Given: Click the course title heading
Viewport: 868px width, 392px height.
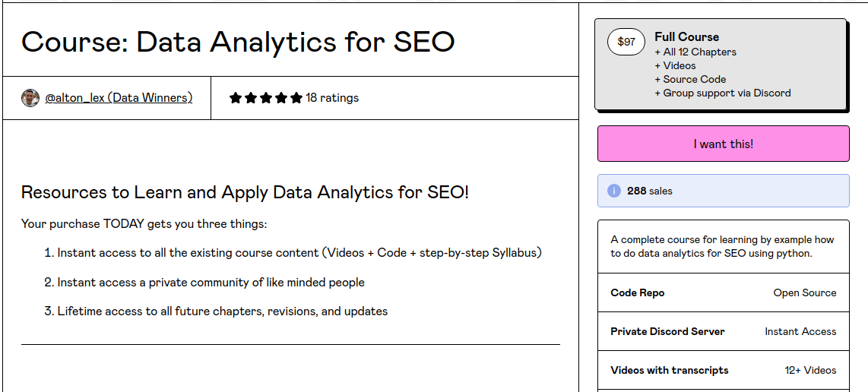Looking at the screenshot, I should tap(238, 41).
